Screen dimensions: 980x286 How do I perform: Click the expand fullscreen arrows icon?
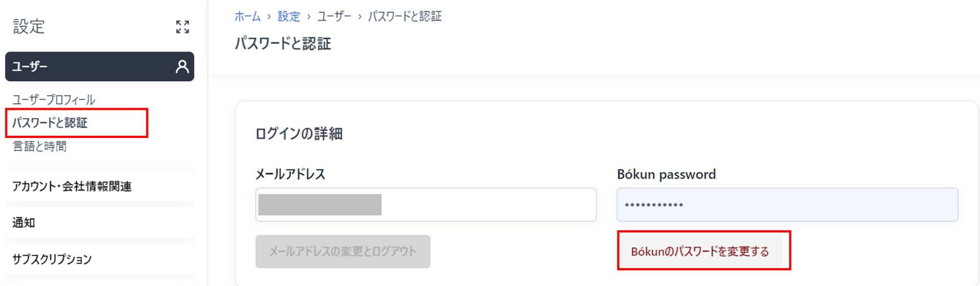pos(182,27)
